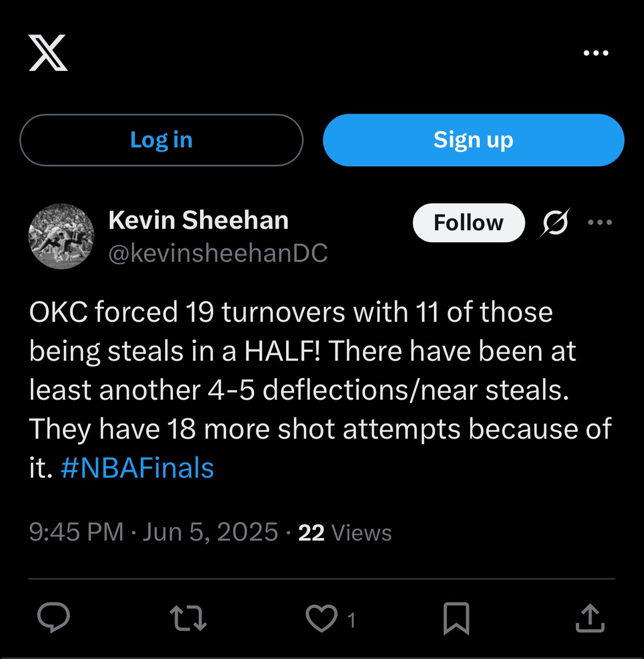Viewport: 644px width, 659px height.
Task: Repost the tweet using the repost icon
Action: [188, 618]
